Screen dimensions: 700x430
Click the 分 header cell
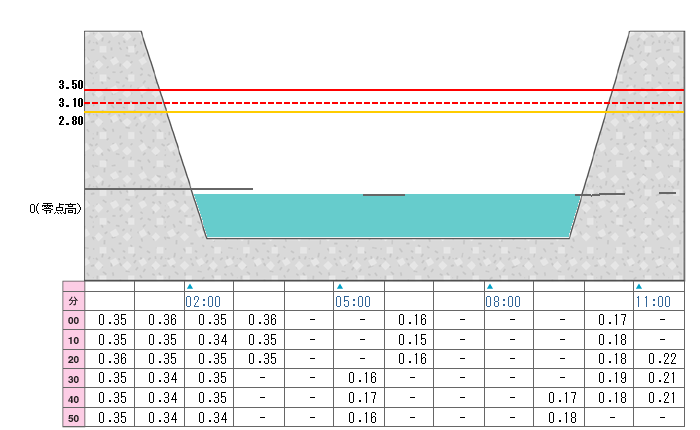coord(72,300)
